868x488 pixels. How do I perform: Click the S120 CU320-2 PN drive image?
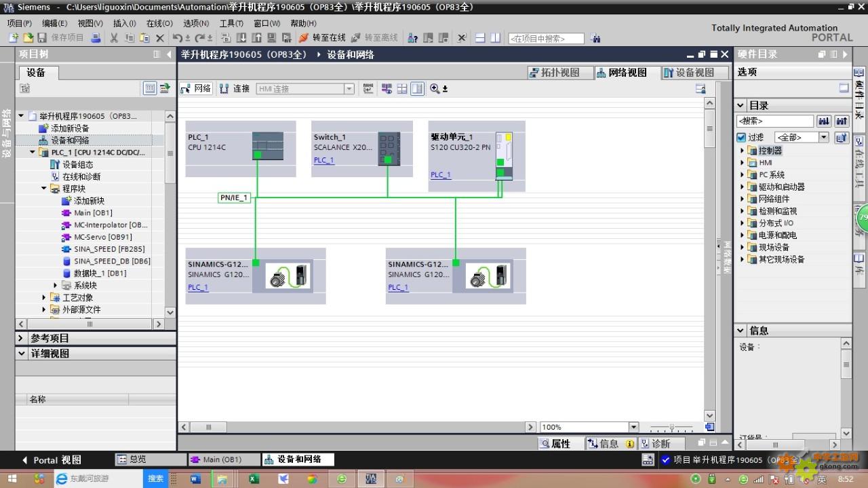coord(504,155)
